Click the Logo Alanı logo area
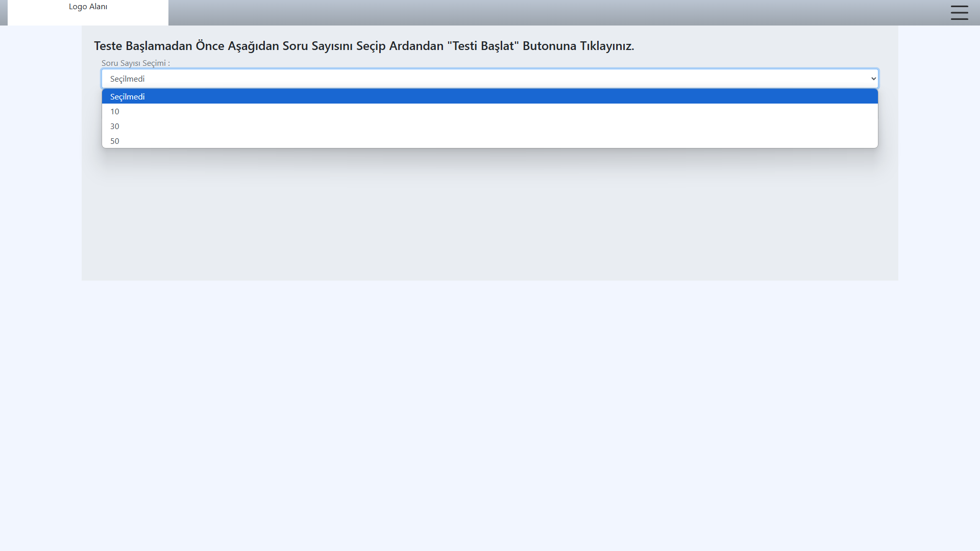This screenshot has width=980, height=551. 88,13
